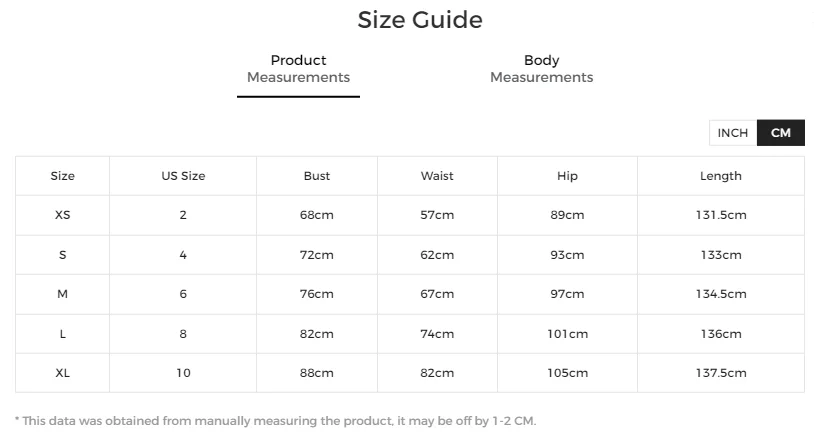Click the 57cm waist cell
Screen dimensions: 814x433
[437, 215]
